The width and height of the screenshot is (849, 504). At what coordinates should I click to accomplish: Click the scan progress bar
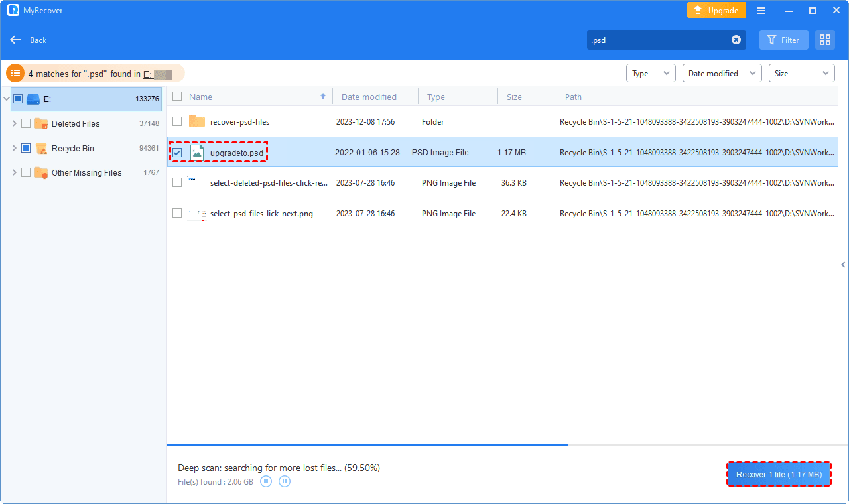pyautogui.click(x=368, y=444)
